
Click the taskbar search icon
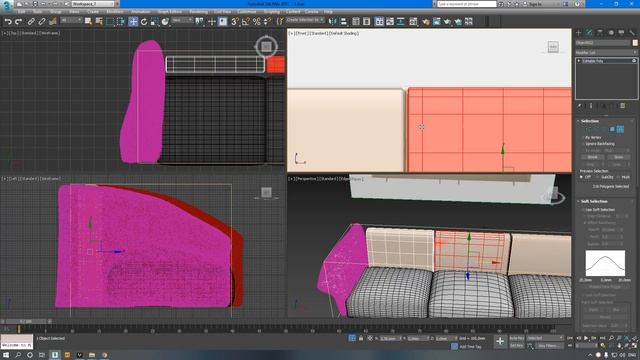(x=18, y=355)
